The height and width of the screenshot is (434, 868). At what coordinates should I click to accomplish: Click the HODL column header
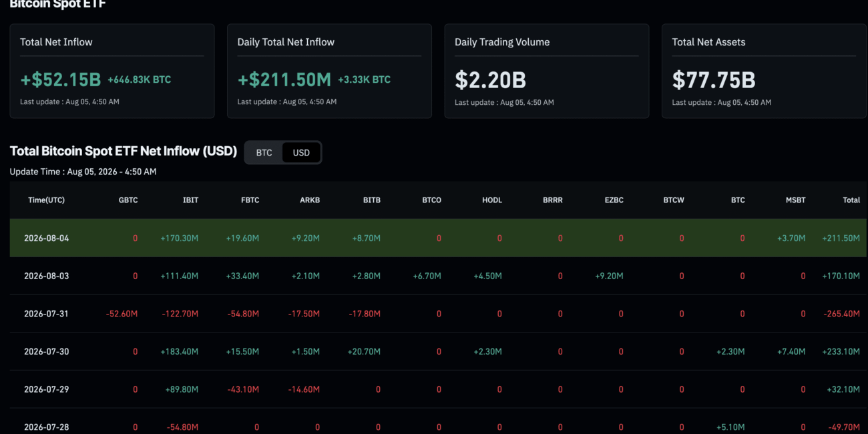point(492,200)
